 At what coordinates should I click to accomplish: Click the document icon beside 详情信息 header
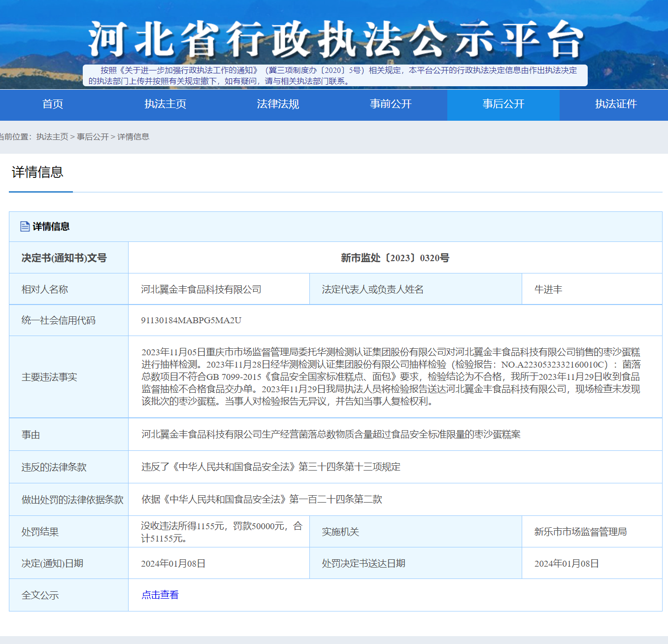coord(25,227)
